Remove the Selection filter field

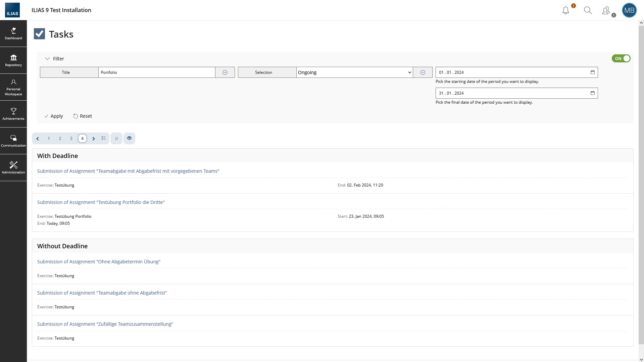(x=423, y=72)
